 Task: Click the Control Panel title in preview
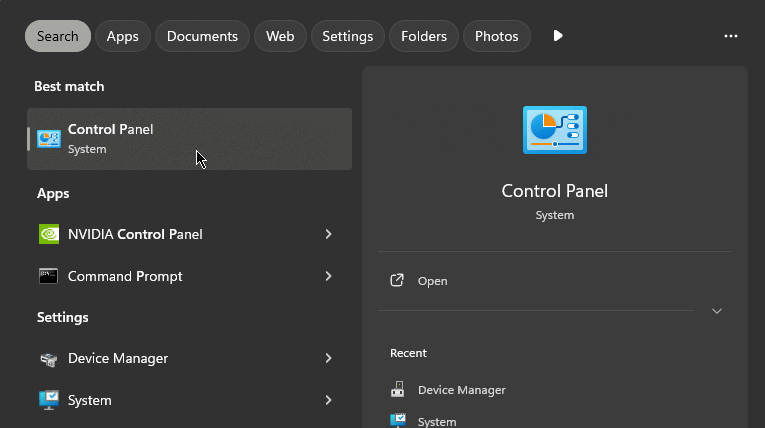[555, 191]
